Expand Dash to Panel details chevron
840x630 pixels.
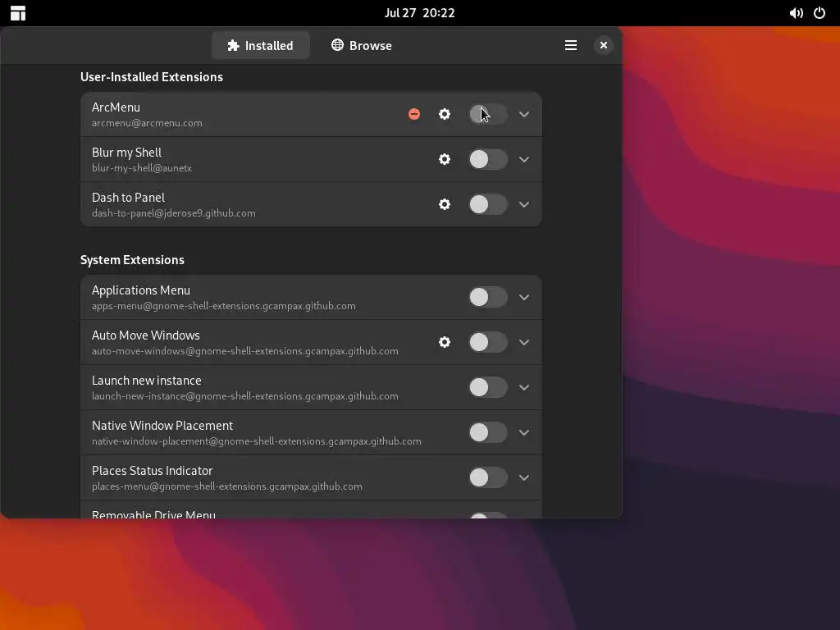click(x=524, y=204)
